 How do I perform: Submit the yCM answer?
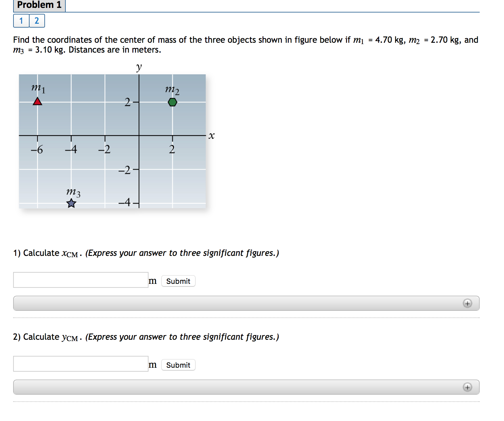(178, 365)
